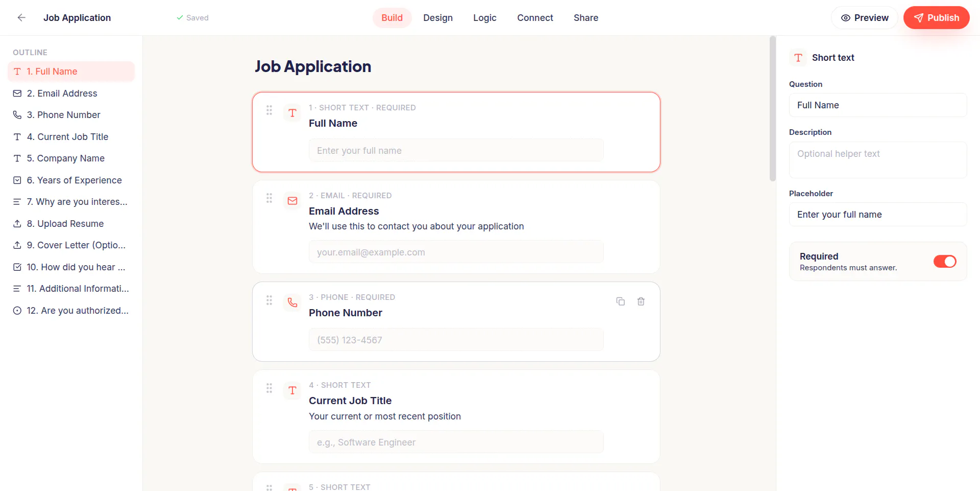Click the dropdown icon beside 6. Years of Experience

point(17,180)
